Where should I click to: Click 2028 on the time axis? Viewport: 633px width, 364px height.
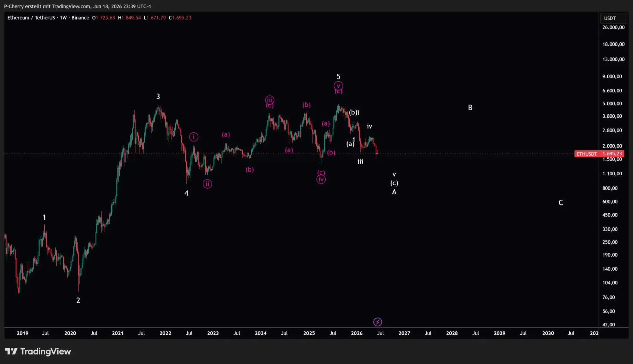tap(452, 333)
